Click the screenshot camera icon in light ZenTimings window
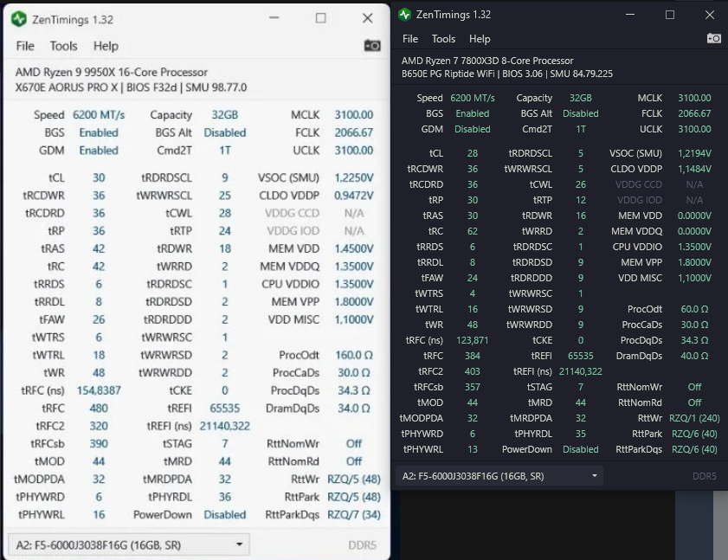Viewport: 728px width, 560px height. pyautogui.click(x=372, y=46)
